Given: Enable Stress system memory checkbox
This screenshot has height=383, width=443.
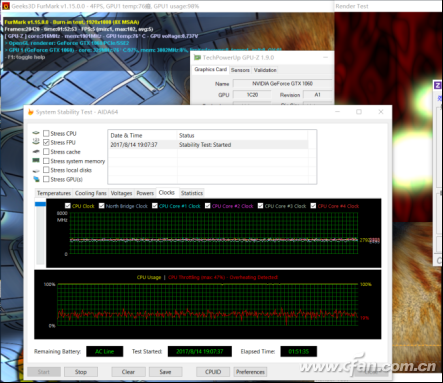Looking at the screenshot, I should pyautogui.click(x=46, y=161).
